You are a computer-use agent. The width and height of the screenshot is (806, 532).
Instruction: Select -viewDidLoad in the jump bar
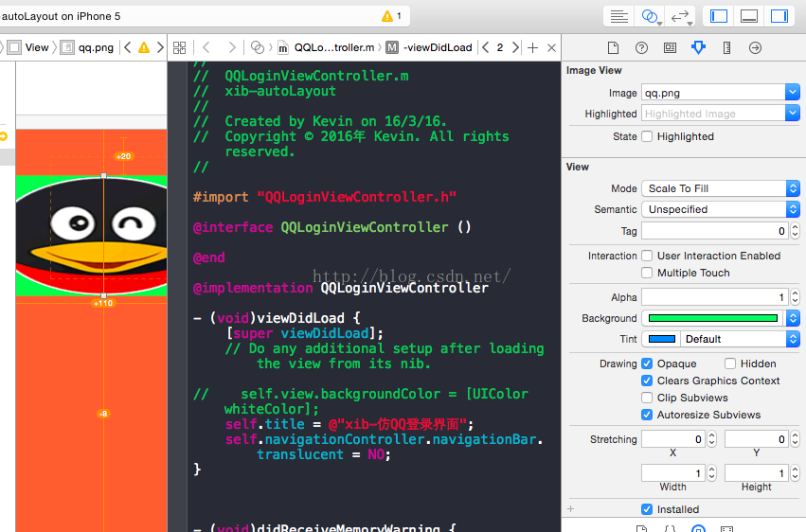[429, 47]
